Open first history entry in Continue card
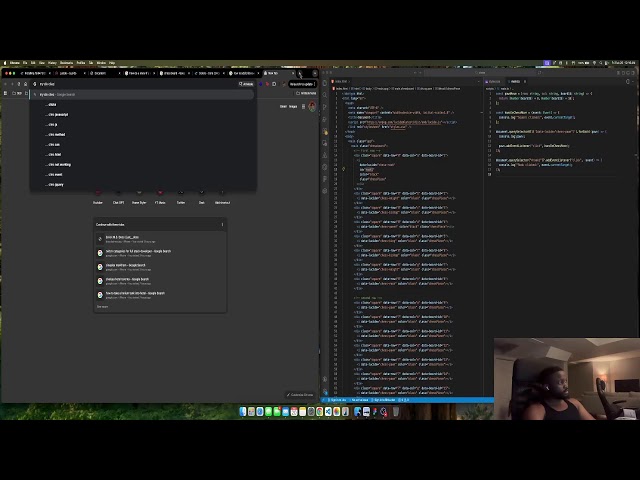 (160, 239)
